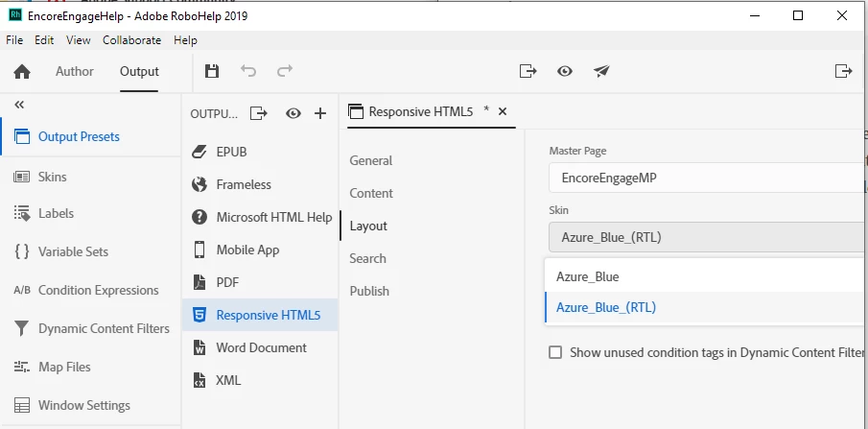Go to the Home icon
The width and height of the screenshot is (868, 429).
click(22, 71)
